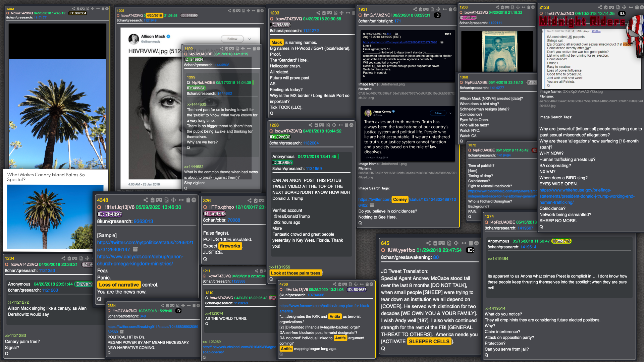The height and width of the screenshot is (362, 644).
Task: Click the horizontal resize icon on post 1228
Action: pos(340,125)
